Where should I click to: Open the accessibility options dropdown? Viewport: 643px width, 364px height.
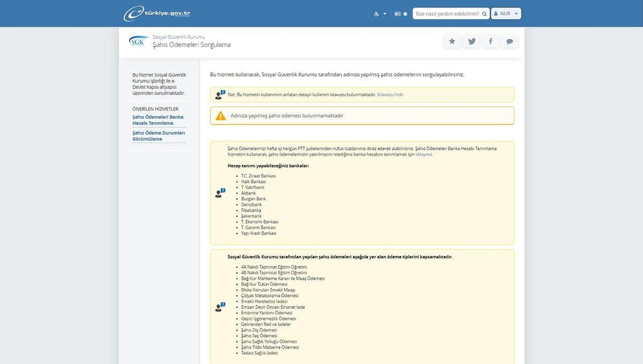[379, 13]
